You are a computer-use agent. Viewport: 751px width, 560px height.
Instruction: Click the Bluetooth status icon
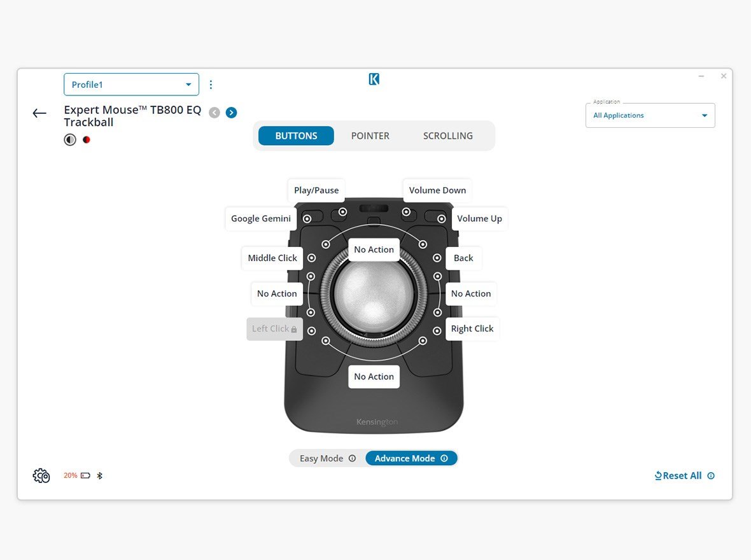100,475
